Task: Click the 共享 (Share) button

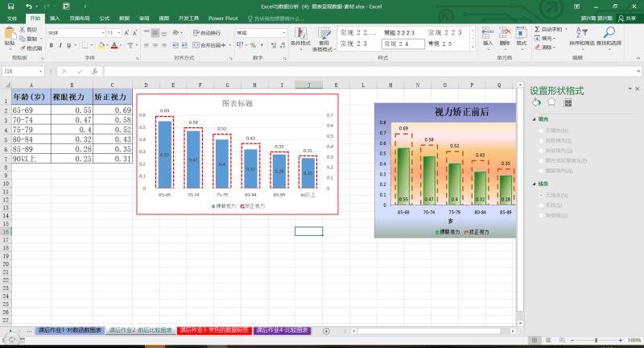Action: pyautogui.click(x=628, y=19)
